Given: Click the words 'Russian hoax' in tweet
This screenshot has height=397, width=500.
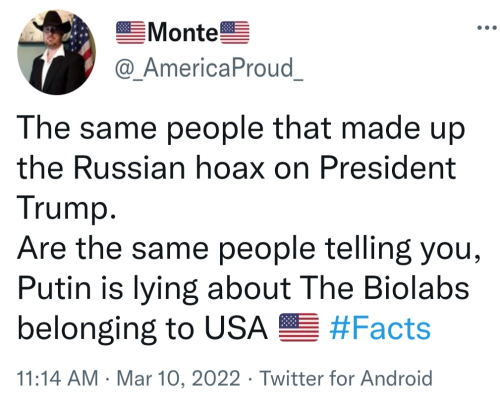Looking at the screenshot, I should point(169,167).
